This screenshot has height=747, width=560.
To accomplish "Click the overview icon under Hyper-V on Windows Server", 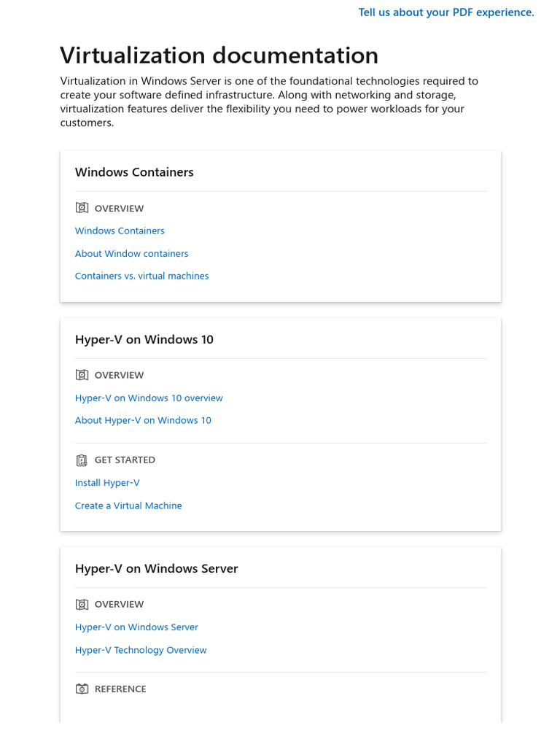I will pyautogui.click(x=82, y=605).
